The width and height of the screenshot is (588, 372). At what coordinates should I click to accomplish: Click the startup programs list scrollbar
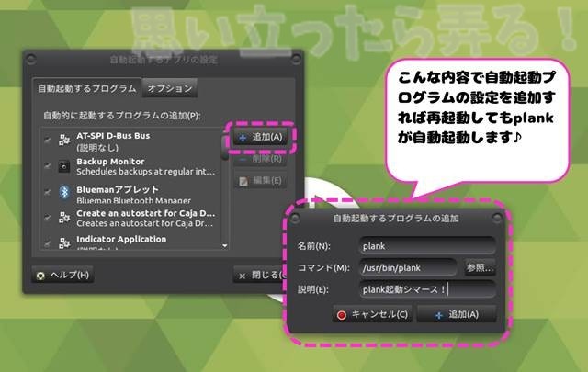pyautogui.click(x=225, y=148)
